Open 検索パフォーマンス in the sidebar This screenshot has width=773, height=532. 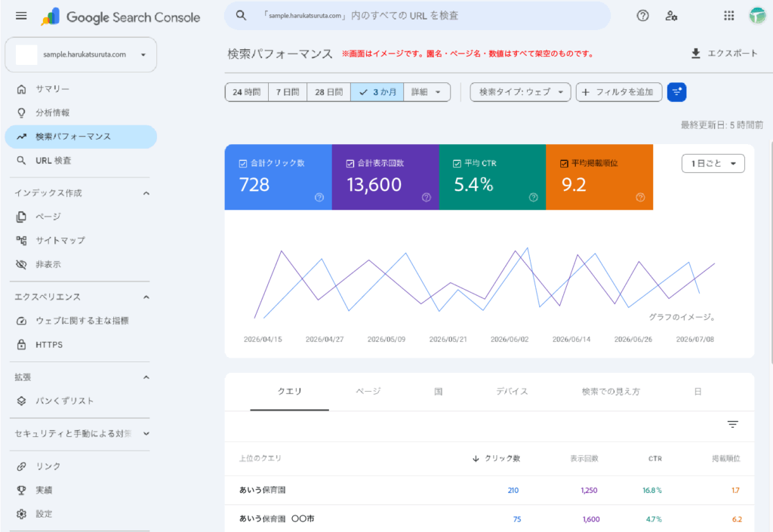81,137
